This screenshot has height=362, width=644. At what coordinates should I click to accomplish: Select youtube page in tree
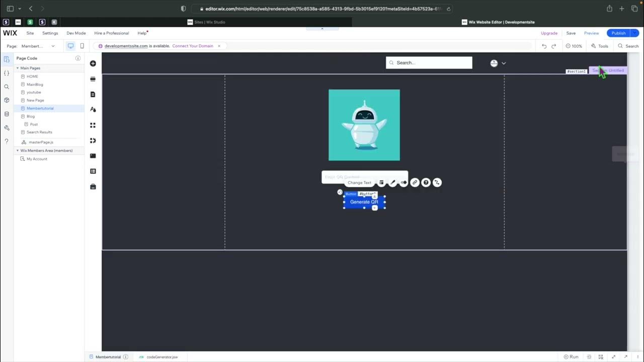pos(34,92)
